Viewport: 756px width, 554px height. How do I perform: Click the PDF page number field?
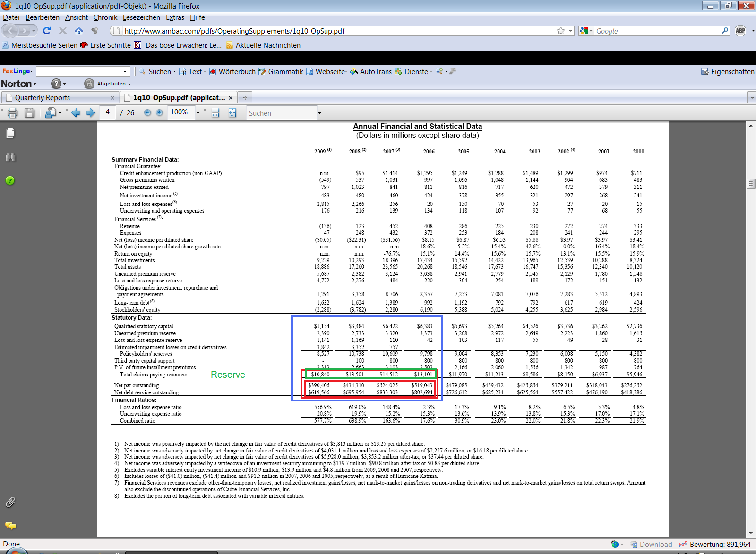108,112
